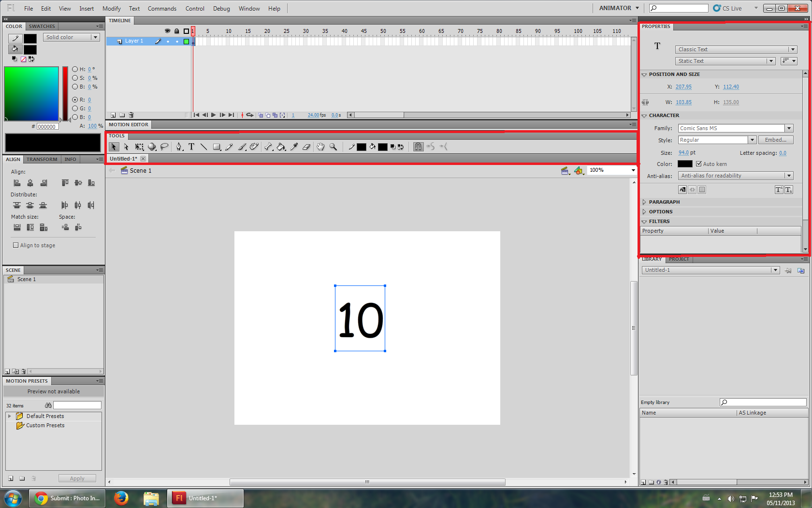
Task: Select the Bone tool
Action: click(268, 147)
